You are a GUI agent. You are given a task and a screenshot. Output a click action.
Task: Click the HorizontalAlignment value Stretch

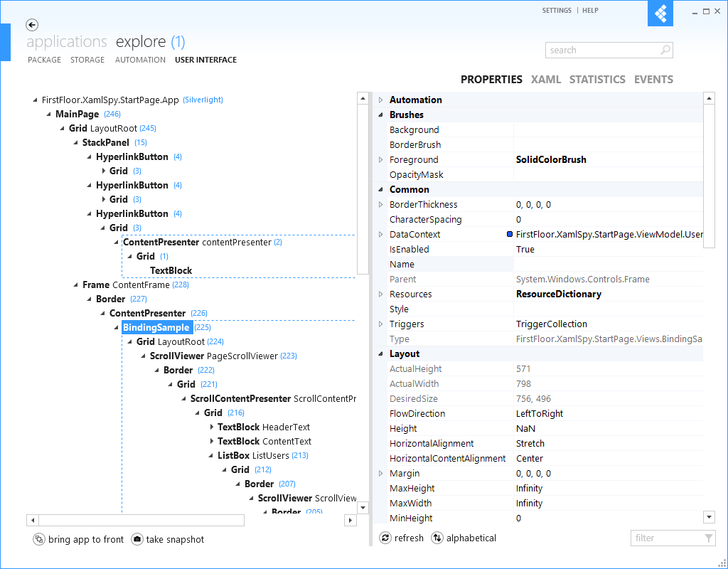[530, 444]
